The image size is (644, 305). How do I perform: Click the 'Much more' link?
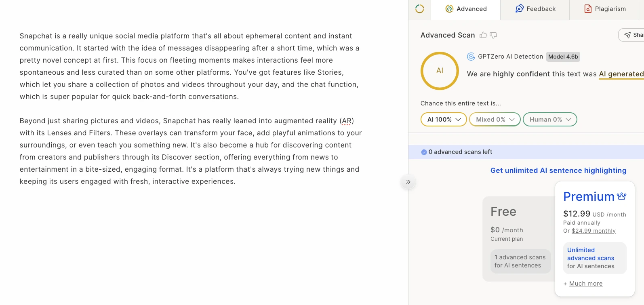[x=586, y=284]
